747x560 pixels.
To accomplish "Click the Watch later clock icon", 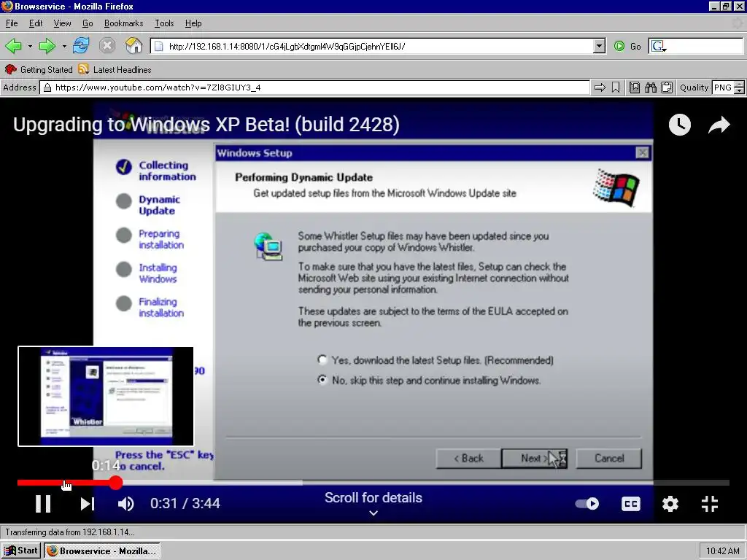I will coord(679,125).
